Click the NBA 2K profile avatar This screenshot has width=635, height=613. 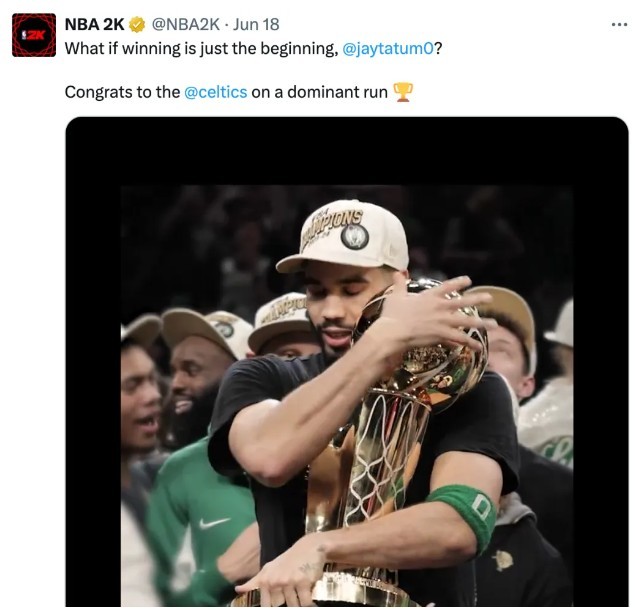tap(33, 35)
